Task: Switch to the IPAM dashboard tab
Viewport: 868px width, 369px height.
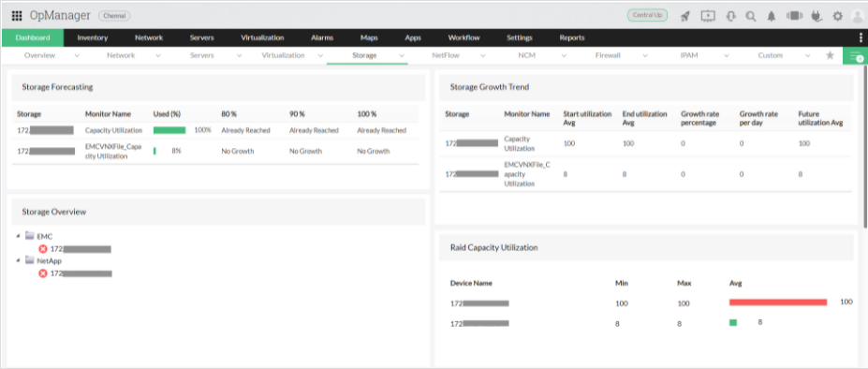Action: click(688, 55)
